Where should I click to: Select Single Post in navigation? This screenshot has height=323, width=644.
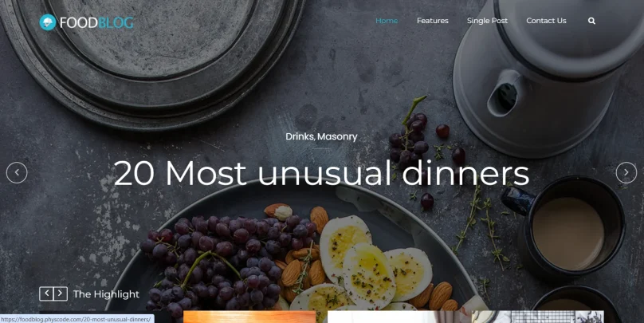coord(487,21)
